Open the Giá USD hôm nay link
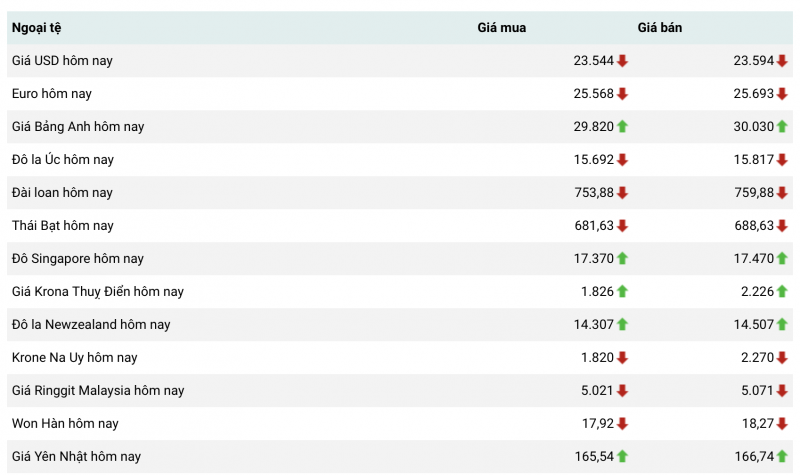This screenshot has width=800, height=475. 62,61
